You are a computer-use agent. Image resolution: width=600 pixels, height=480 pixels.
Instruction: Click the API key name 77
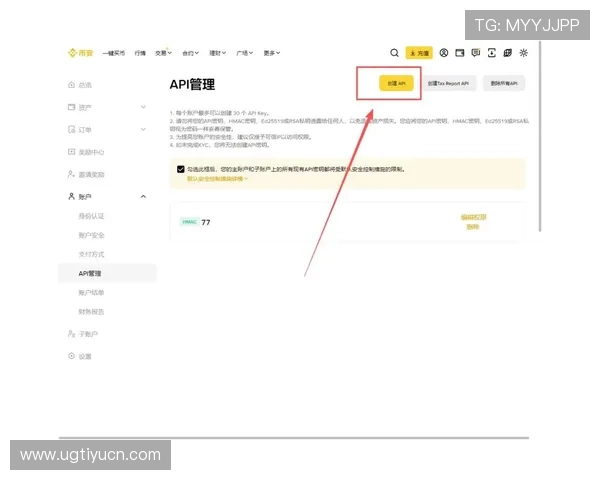coord(206,222)
